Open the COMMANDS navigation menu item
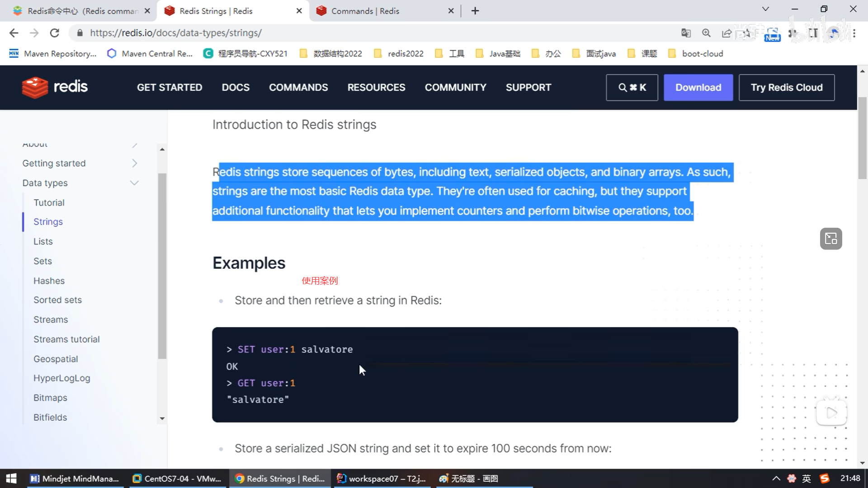868x488 pixels. (298, 87)
